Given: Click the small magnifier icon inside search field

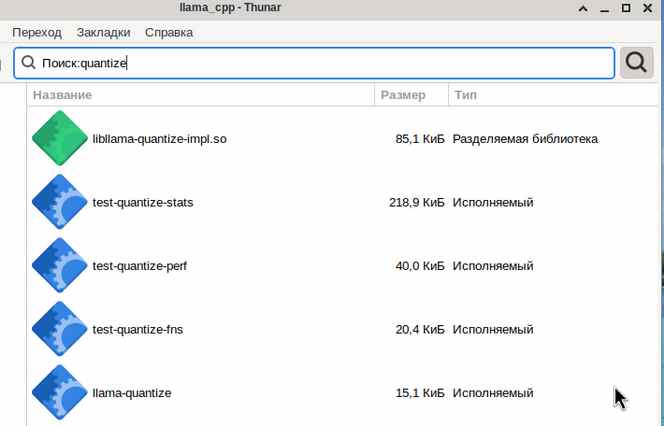Looking at the screenshot, I should pos(28,63).
